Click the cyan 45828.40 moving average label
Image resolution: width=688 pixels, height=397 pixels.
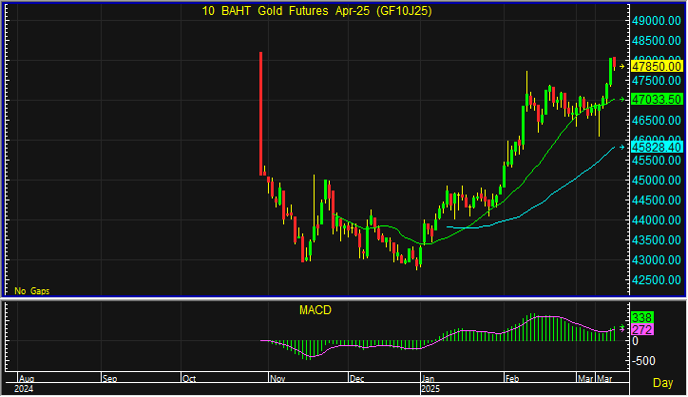coord(656,147)
